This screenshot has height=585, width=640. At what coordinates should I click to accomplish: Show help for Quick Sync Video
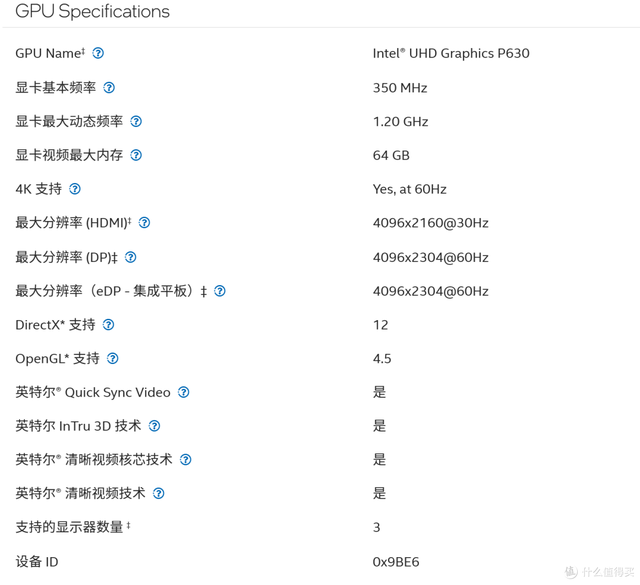(184, 392)
